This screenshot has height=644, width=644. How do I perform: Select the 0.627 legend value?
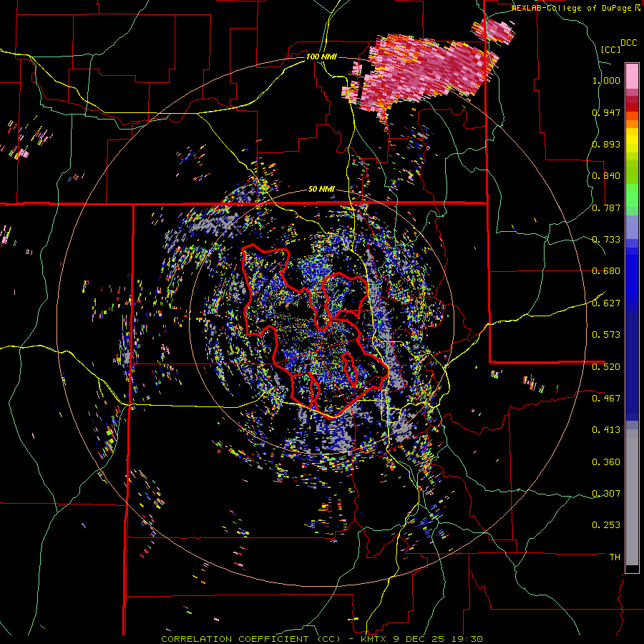[606, 303]
